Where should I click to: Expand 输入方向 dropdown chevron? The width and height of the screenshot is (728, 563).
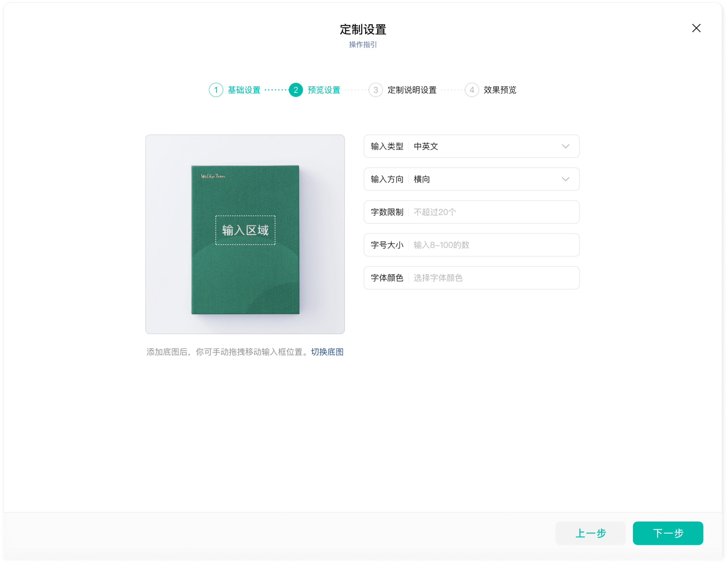click(565, 179)
